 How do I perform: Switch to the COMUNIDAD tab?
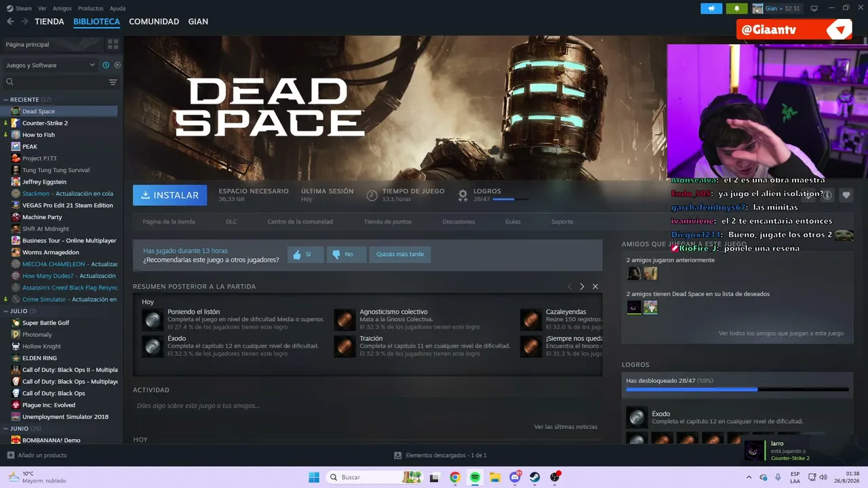point(154,22)
